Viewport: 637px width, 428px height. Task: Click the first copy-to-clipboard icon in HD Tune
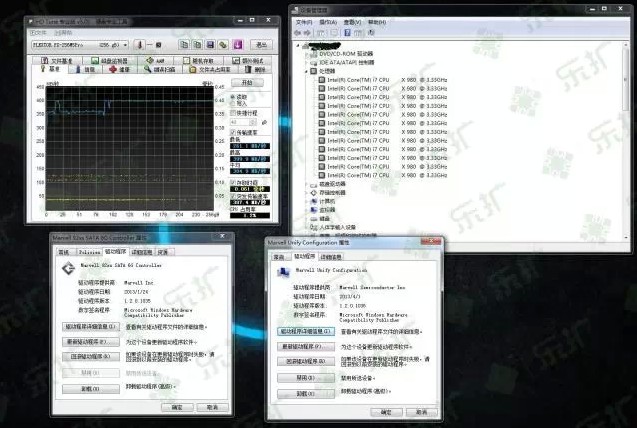(184, 45)
